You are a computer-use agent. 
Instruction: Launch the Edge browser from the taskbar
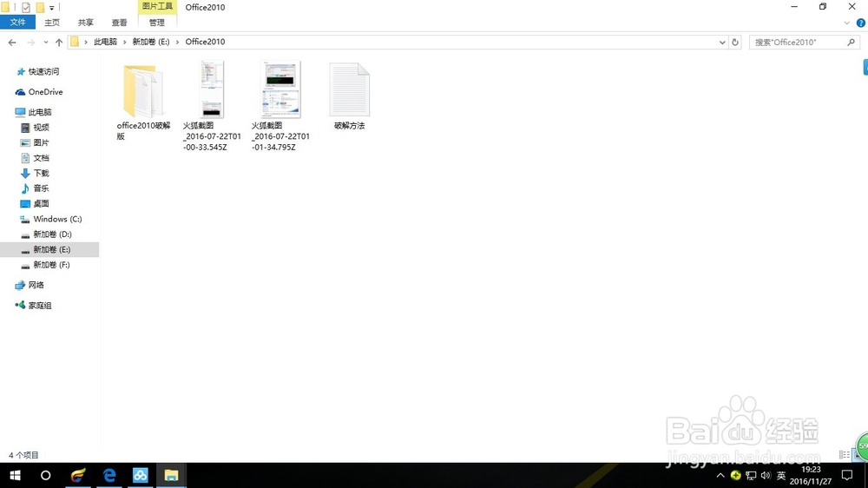[x=109, y=475]
